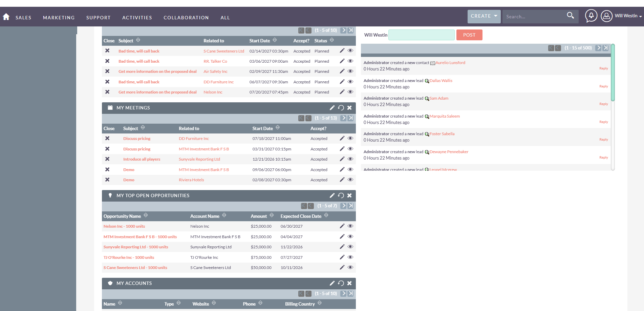The image size is (644, 311).
Task: Open the Activities menu
Action: tap(137, 18)
